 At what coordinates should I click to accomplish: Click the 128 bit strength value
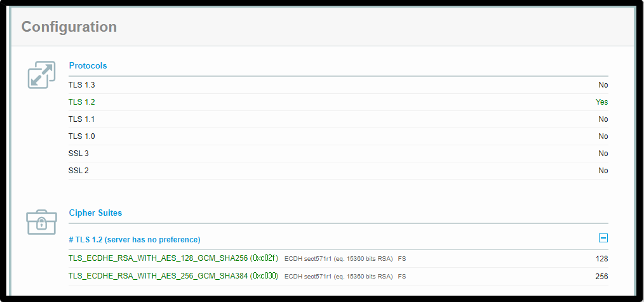click(x=601, y=259)
